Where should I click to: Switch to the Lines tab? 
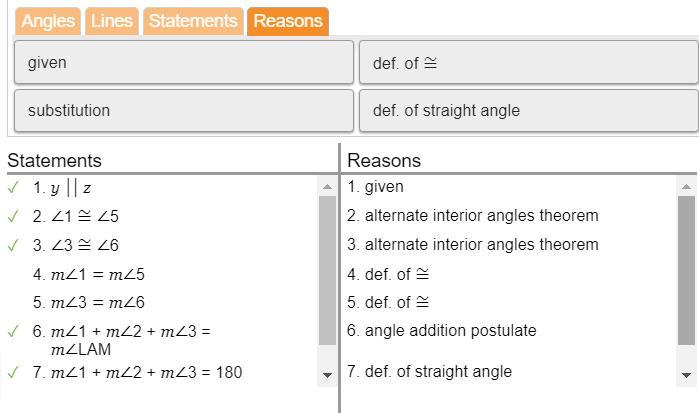[x=111, y=21]
